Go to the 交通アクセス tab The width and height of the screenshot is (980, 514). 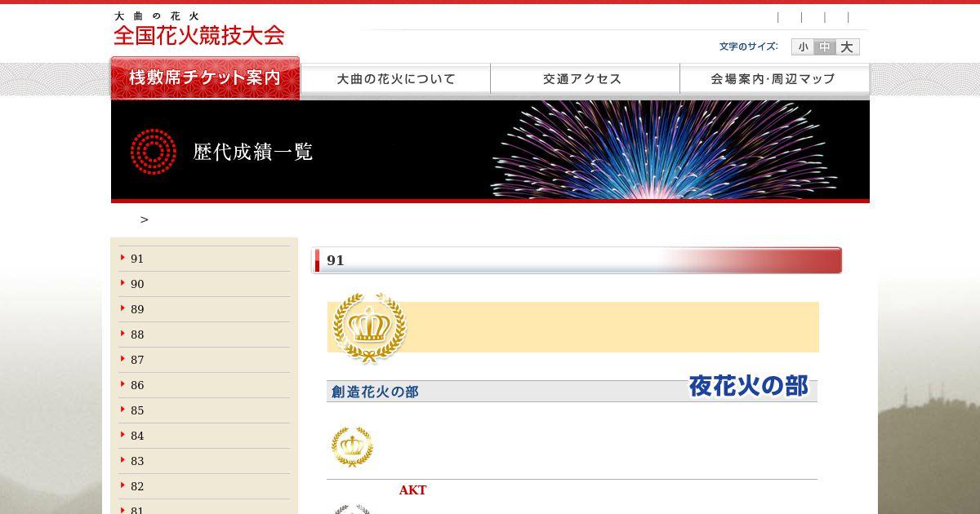(585, 79)
